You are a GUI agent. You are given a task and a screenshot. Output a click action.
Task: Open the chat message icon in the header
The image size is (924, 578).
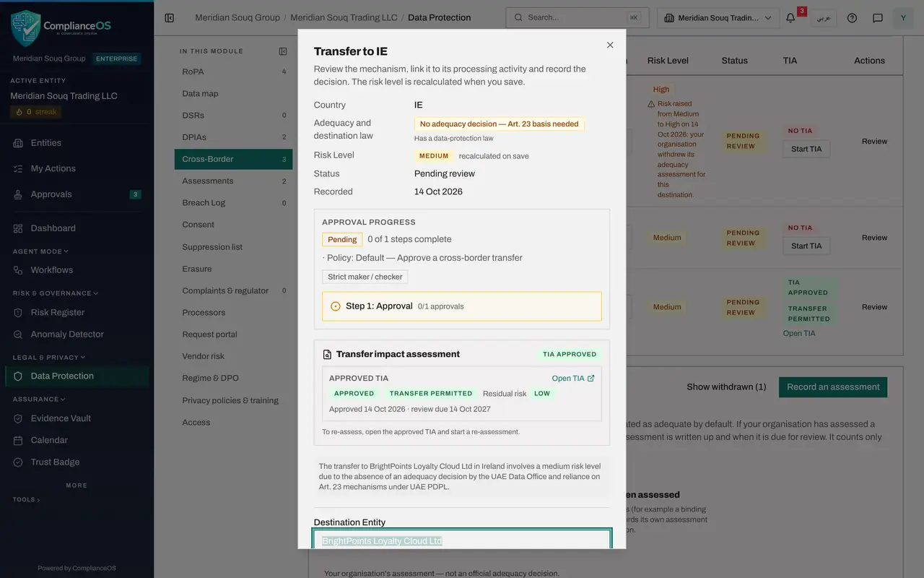click(878, 17)
